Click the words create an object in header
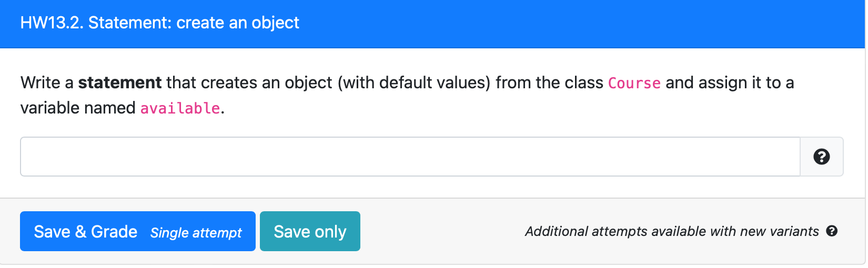The width and height of the screenshot is (868, 268). pyautogui.click(x=238, y=23)
